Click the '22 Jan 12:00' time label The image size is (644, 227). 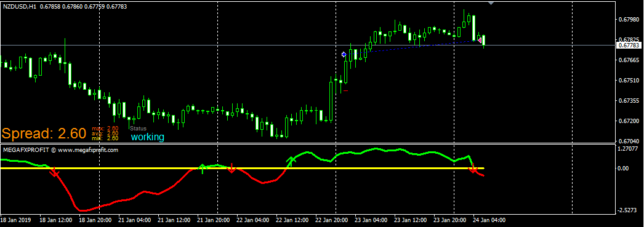[292, 220]
